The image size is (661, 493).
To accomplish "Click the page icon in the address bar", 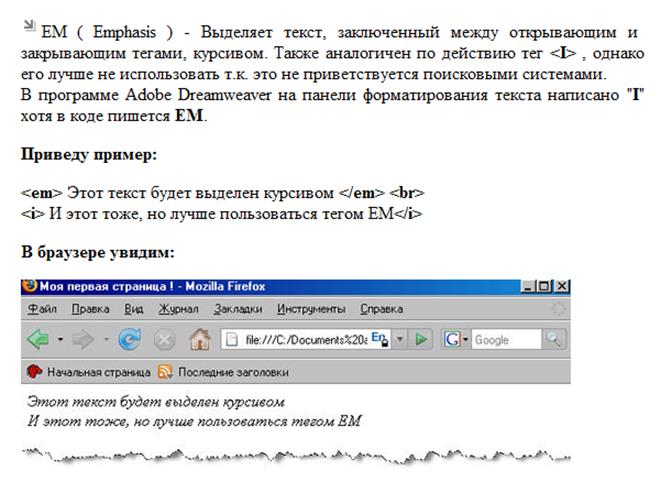I will 232,339.
